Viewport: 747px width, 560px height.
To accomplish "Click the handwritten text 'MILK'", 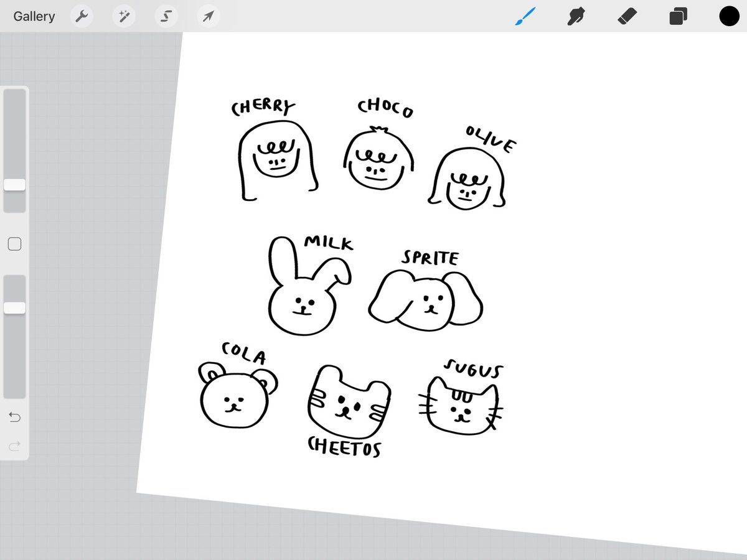I will pos(328,243).
